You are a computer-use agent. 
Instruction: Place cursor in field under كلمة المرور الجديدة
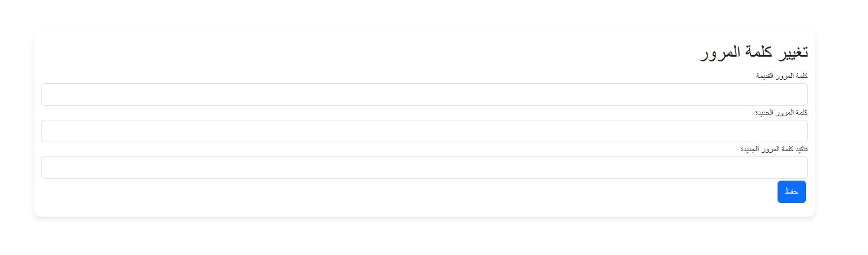coord(425,131)
